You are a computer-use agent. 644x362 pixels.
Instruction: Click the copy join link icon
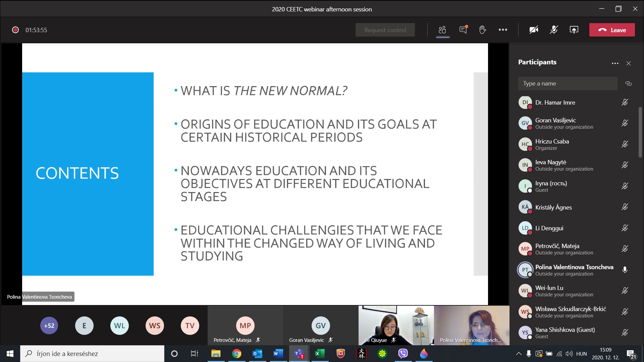click(x=629, y=83)
